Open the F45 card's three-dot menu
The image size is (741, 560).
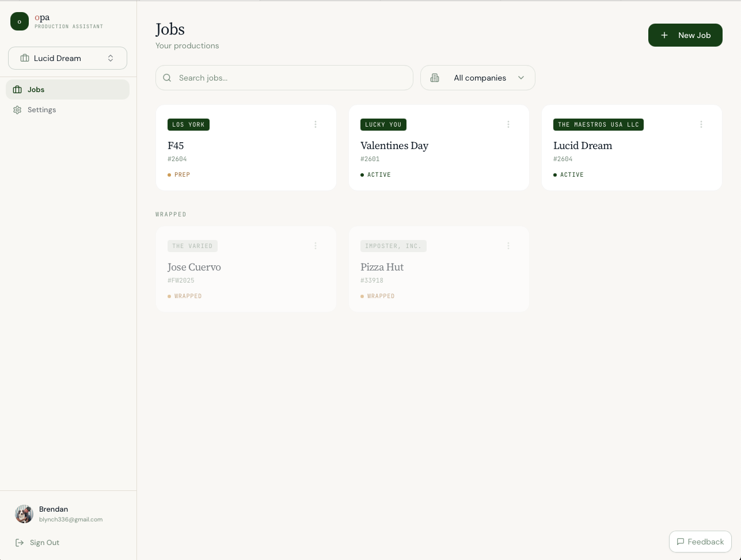point(316,124)
